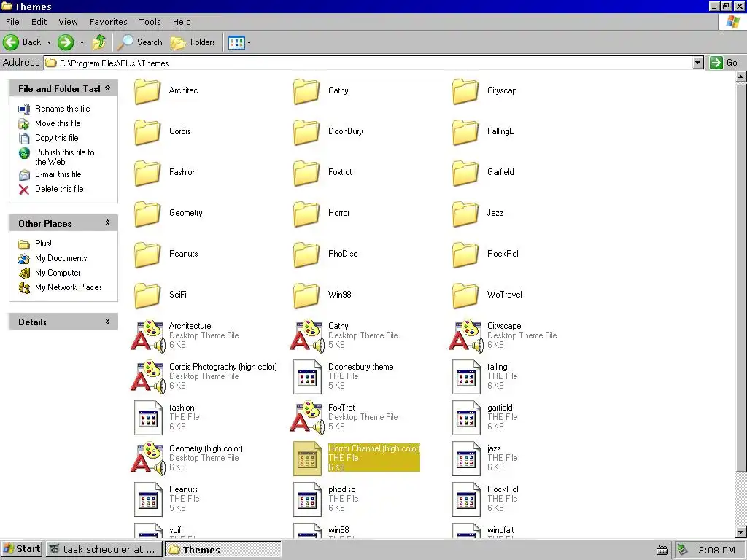Open the Forward history dropdown arrow
747x560 pixels.
tap(82, 43)
